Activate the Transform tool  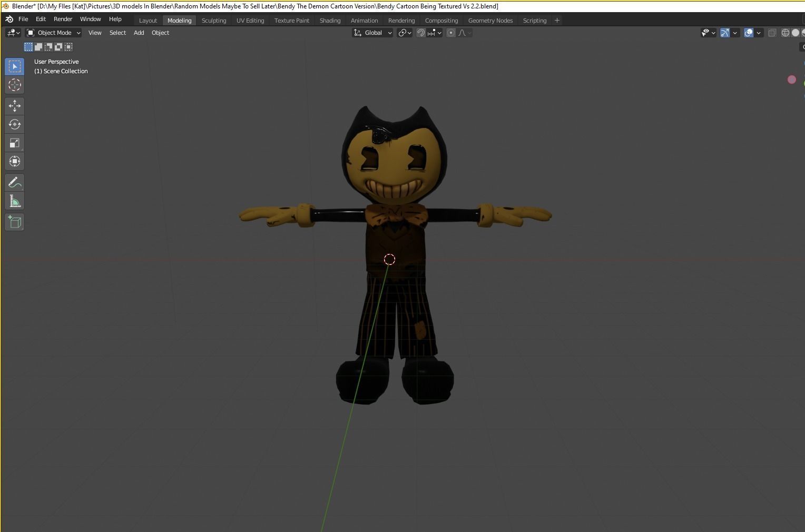click(14, 161)
